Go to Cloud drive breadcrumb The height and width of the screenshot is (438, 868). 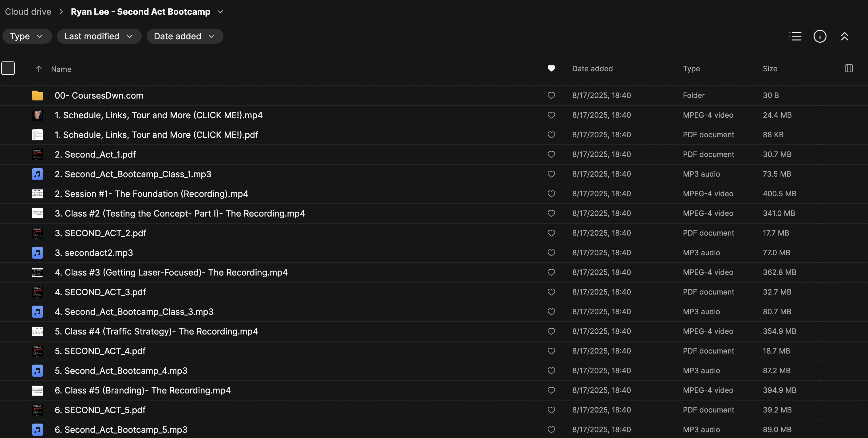[28, 12]
